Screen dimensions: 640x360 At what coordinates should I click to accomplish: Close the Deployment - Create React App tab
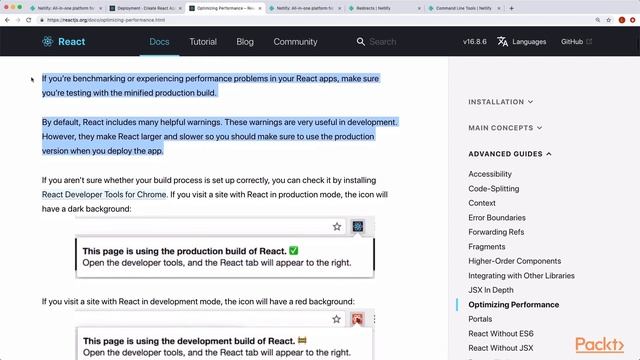(x=180, y=8)
